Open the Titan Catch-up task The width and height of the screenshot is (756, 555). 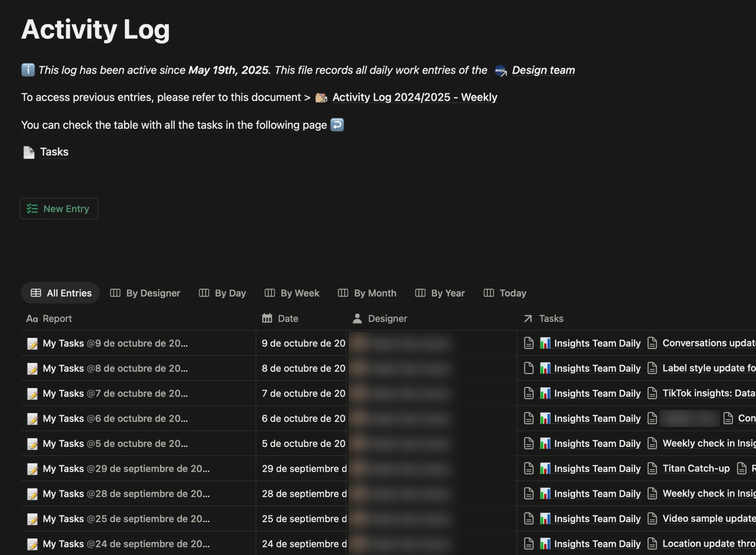point(696,468)
